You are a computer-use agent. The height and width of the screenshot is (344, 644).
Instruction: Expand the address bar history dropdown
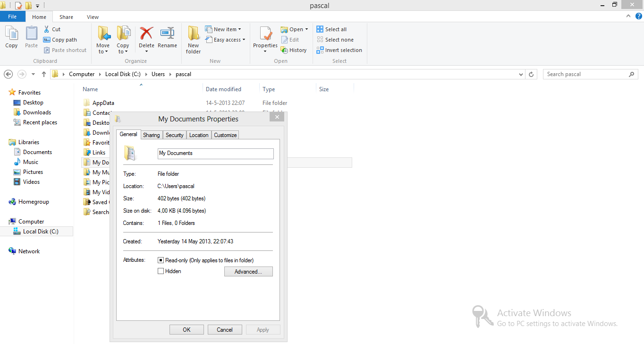pyautogui.click(x=521, y=74)
